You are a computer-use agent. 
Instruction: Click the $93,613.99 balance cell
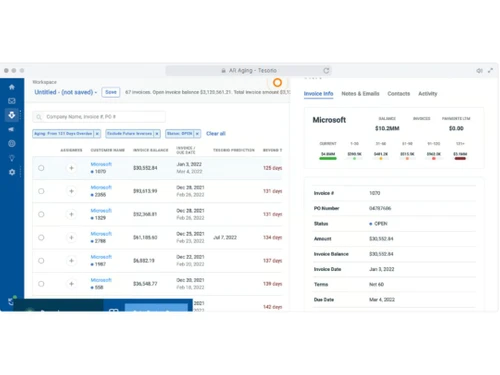pyautogui.click(x=145, y=191)
